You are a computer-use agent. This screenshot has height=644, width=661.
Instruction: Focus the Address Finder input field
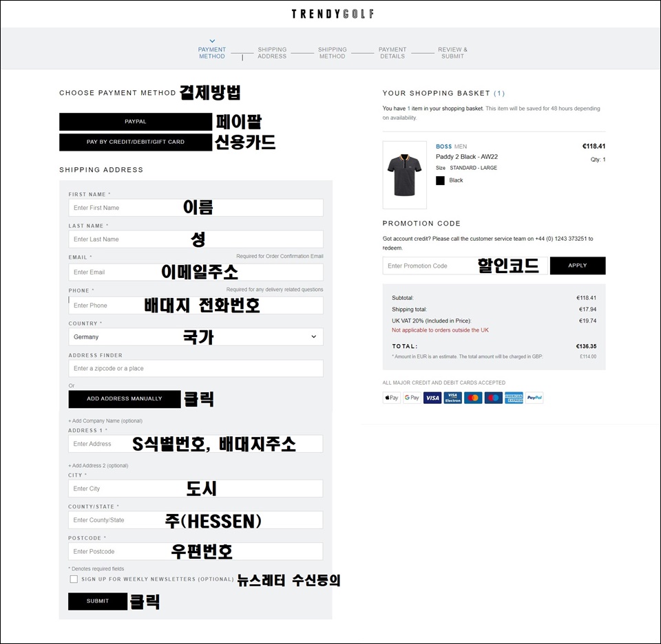pos(196,369)
